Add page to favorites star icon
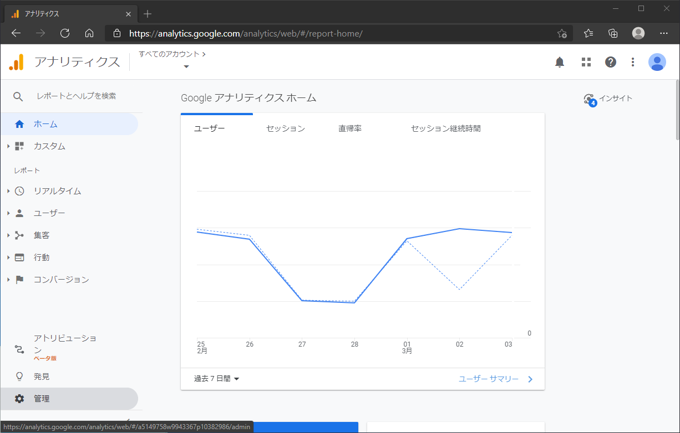This screenshot has height=433, width=680. pos(562,33)
